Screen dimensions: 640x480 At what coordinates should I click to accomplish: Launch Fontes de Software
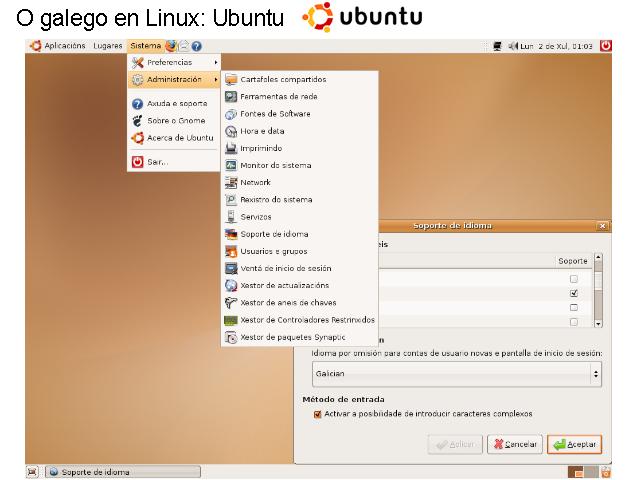pos(276,113)
